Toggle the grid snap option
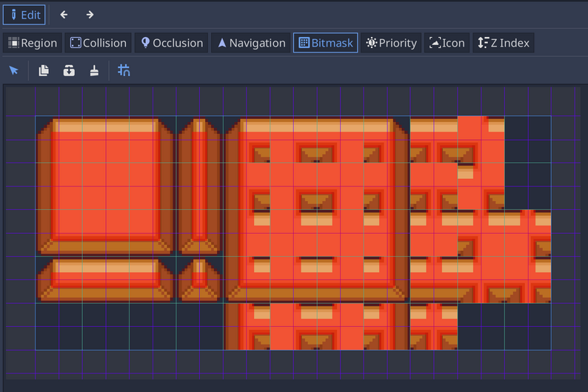Screen dimensions: 588x392 [x=124, y=70]
